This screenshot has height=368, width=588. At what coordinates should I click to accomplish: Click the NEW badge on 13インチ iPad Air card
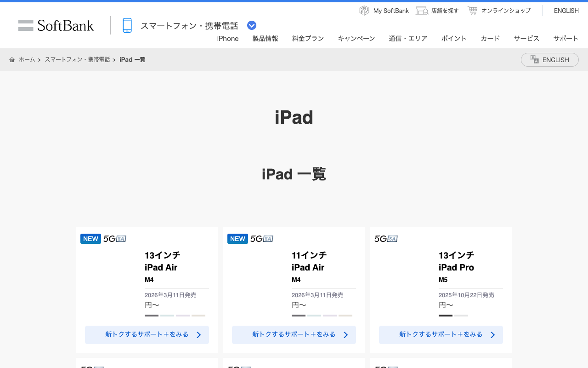(x=90, y=239)
